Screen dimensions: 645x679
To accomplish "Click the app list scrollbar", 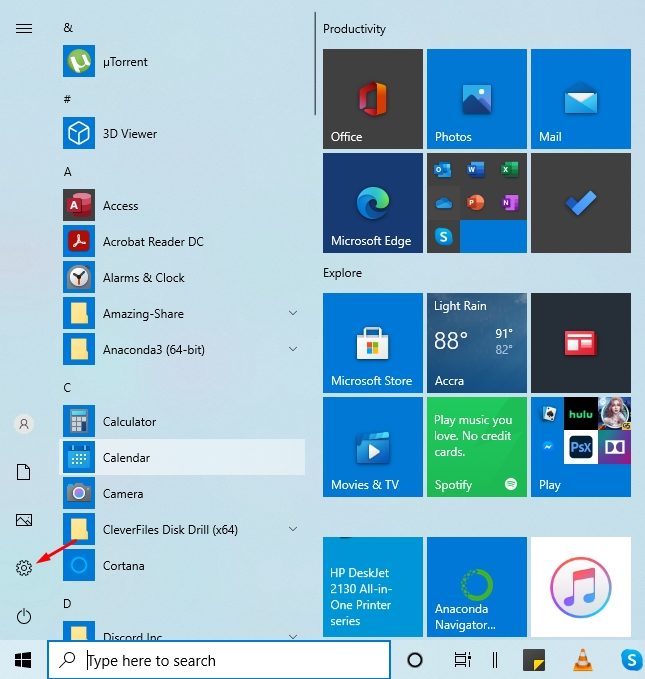I will coord(315,64).
